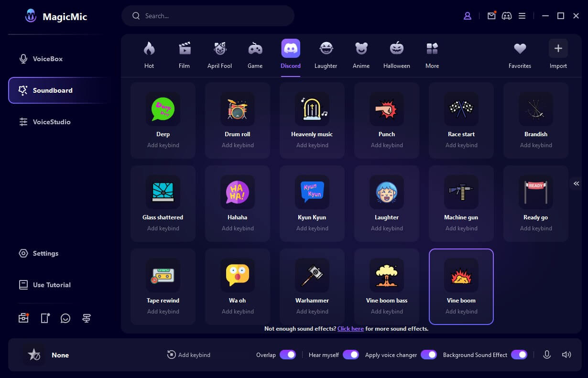This screenshot has width=588, height=378.
Task: Open the inbox mail icon with notification dot
Action: pyautogui.click(x=491, y=16)
